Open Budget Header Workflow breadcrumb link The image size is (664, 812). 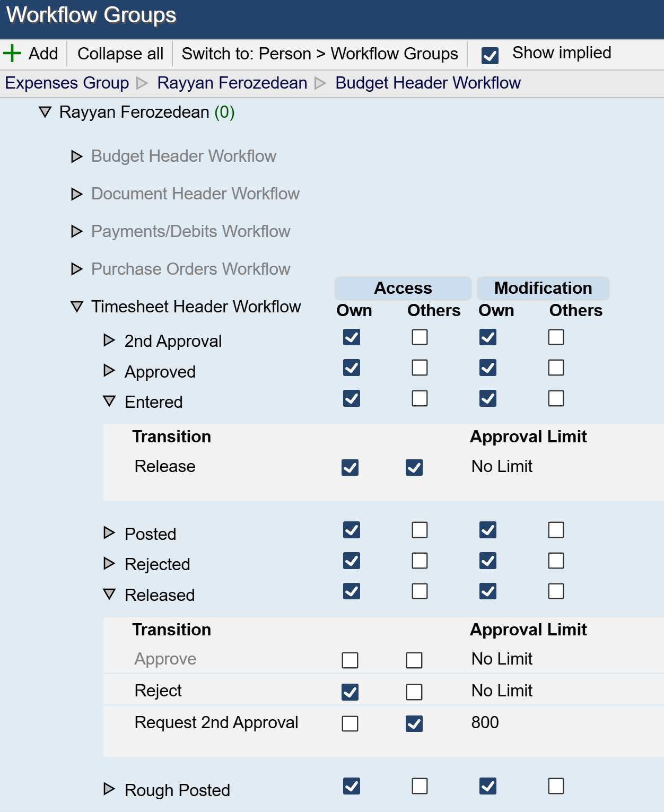click(428, 83)
